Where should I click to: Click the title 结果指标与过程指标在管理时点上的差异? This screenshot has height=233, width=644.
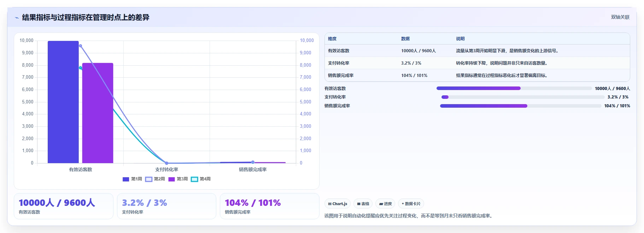click(x=86, y=17)
